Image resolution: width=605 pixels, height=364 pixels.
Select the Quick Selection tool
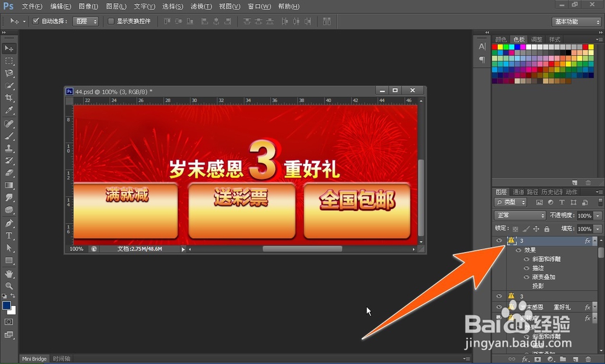9,86
